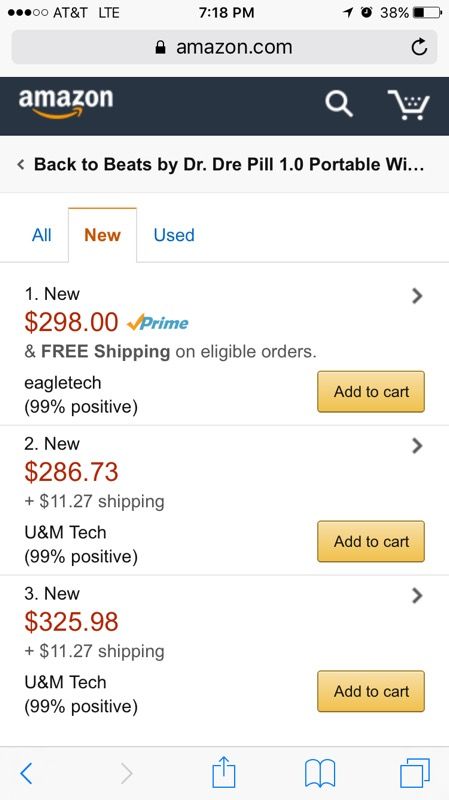Expand offer 2 chevron for $286.73
Screen dimensions: 449x800
tap(417, 446)
